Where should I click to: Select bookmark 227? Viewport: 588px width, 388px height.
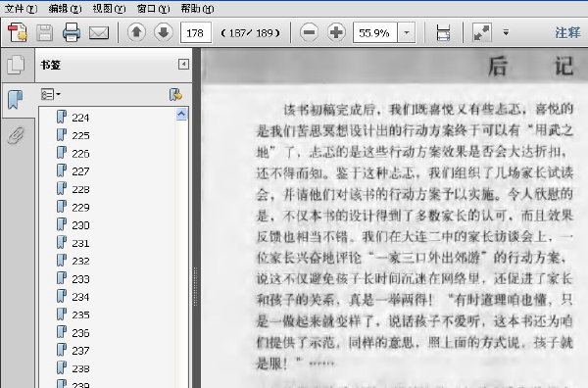pos(73,170)
